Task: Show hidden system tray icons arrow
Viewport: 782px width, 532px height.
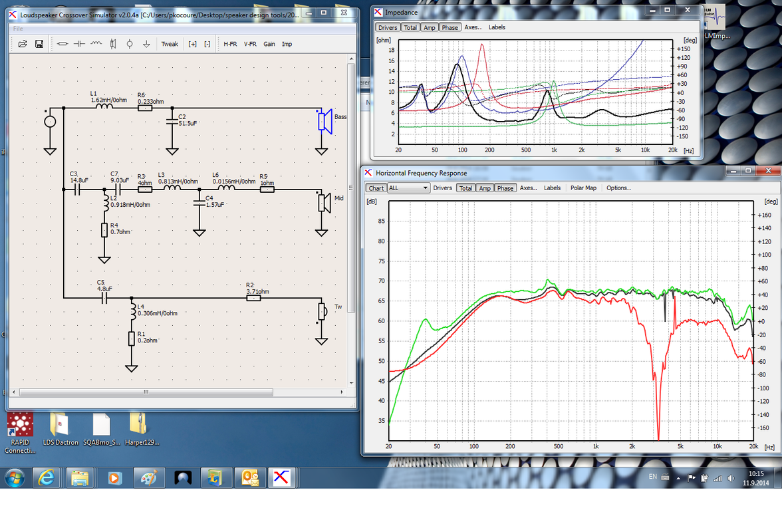Action: pos(678,478)
